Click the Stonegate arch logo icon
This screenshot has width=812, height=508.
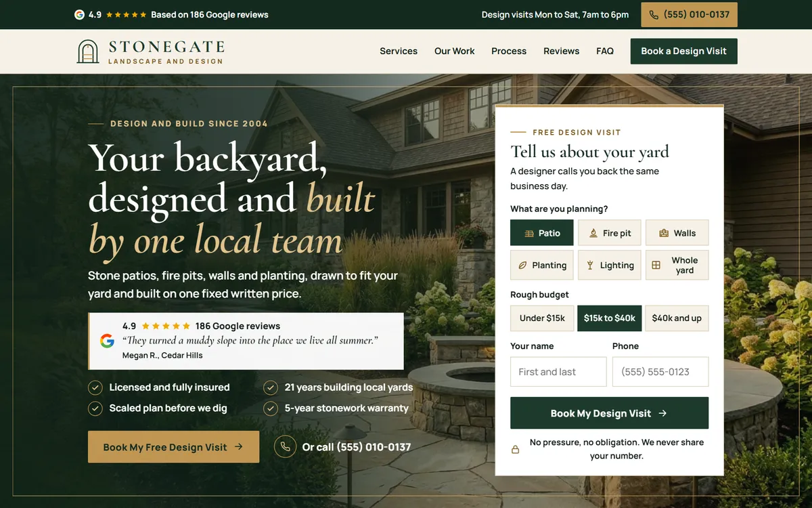88,51
